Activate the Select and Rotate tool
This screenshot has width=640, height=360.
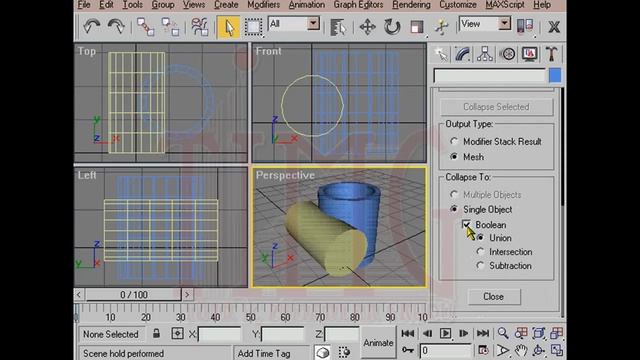[x=392, y=27]
